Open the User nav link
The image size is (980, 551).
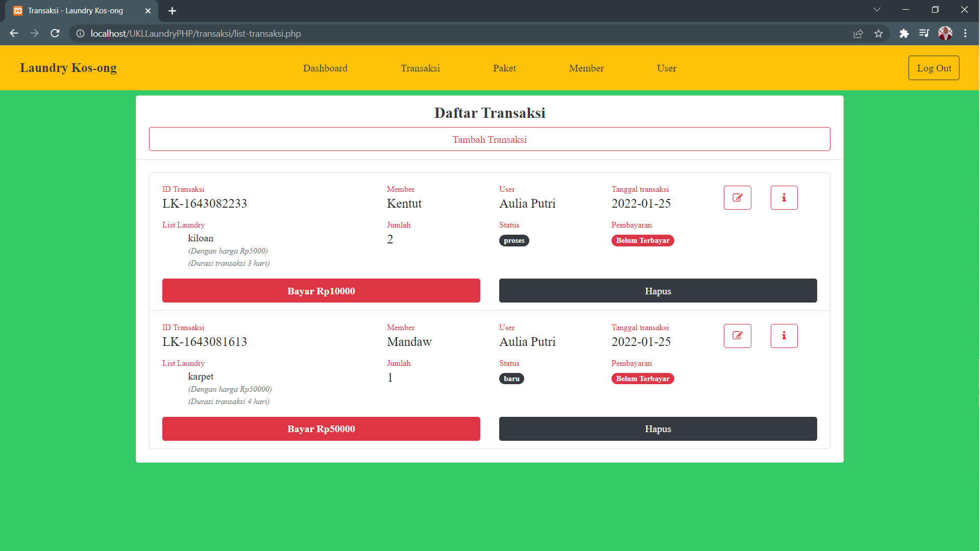[x=667, y=68]
